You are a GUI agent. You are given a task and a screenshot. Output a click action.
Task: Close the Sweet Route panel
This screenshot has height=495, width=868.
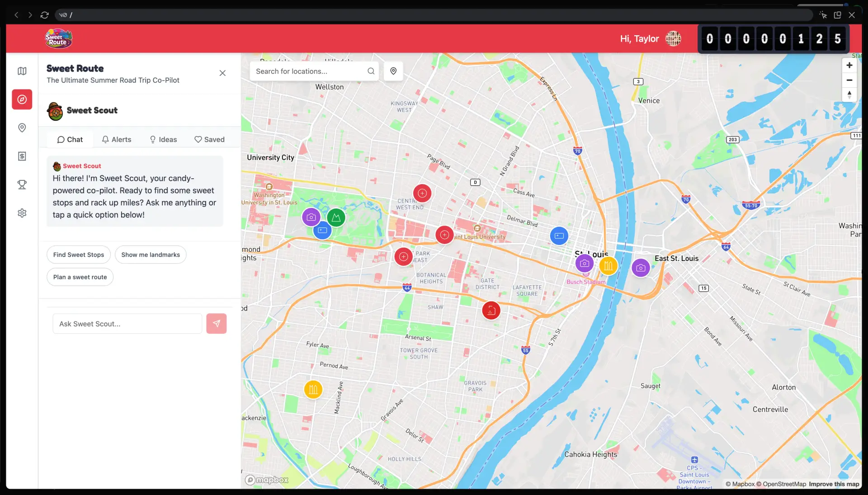pos(222,73)
